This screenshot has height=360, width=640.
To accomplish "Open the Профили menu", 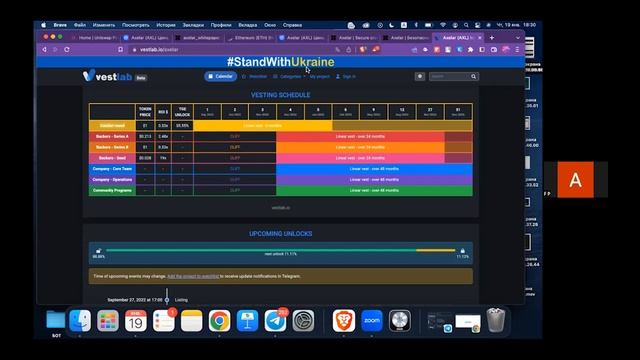I will (x=221, y=25).
